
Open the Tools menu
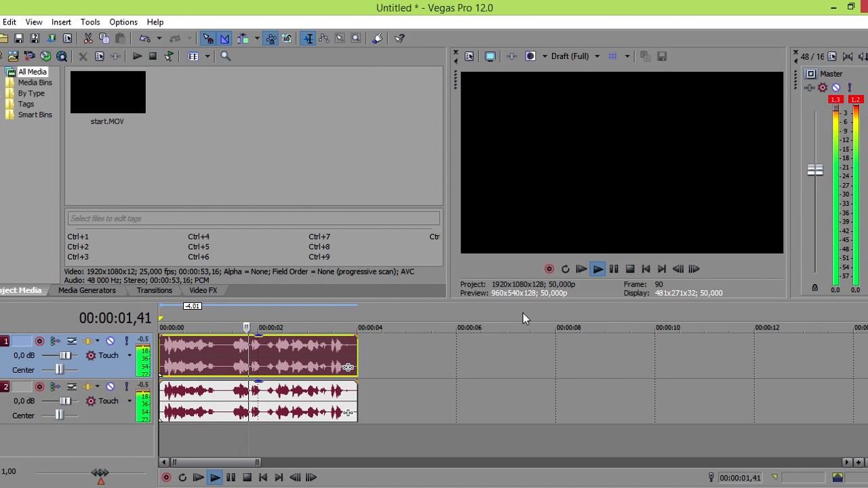[x=90, y=22]
